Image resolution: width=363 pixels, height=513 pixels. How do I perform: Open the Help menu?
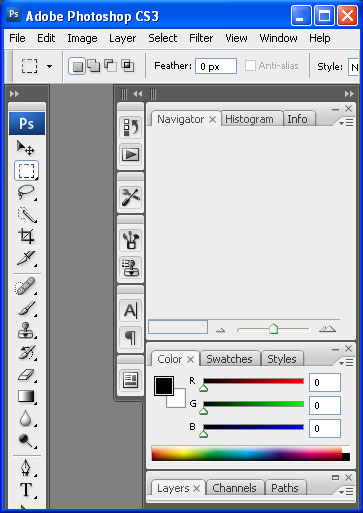[x=319, y=38]
